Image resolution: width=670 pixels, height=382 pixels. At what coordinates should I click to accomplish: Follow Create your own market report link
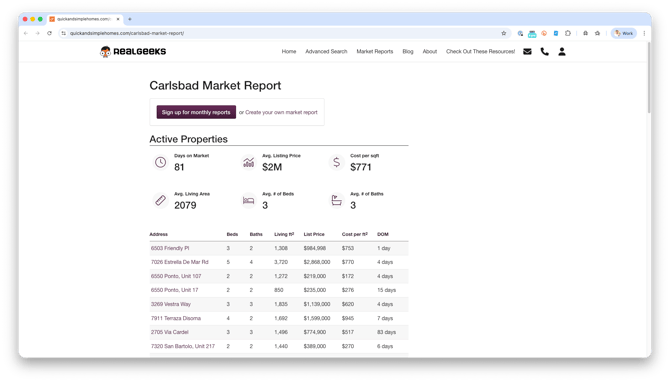pos(281,112)
